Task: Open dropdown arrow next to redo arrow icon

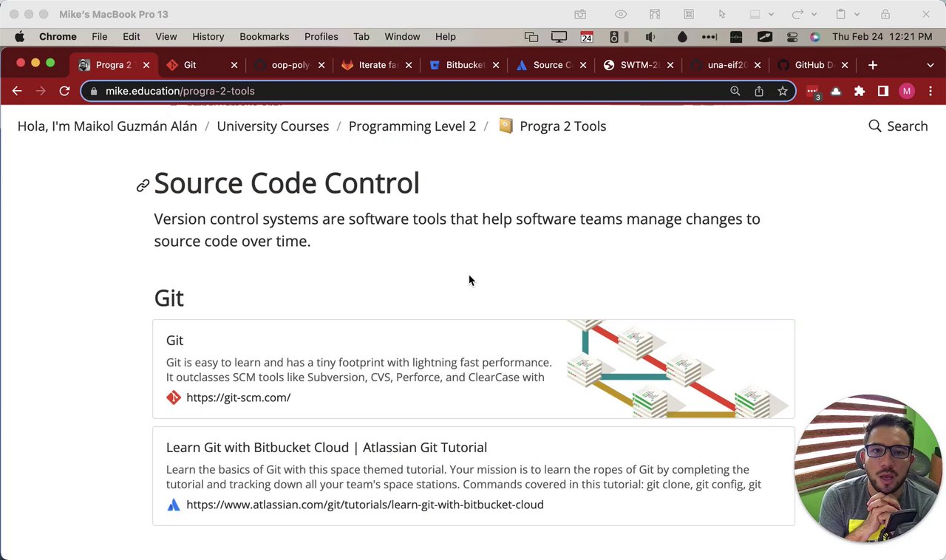Action: point(814,14)
